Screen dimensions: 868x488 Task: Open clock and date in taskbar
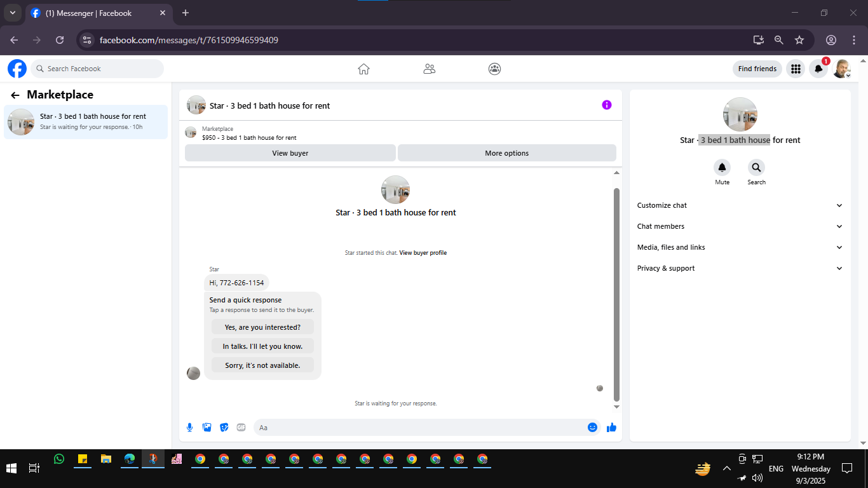point(810,469)
